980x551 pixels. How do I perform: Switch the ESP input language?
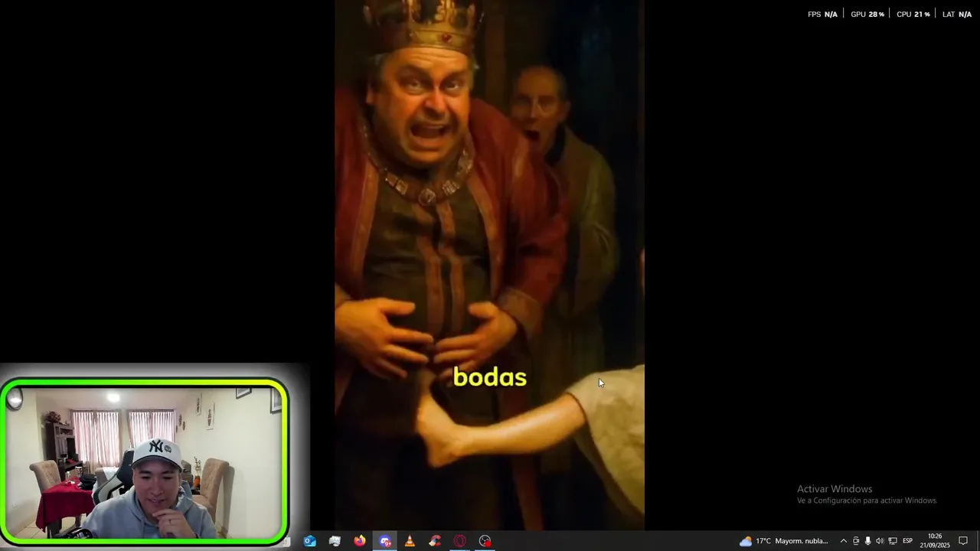point(907,541)
